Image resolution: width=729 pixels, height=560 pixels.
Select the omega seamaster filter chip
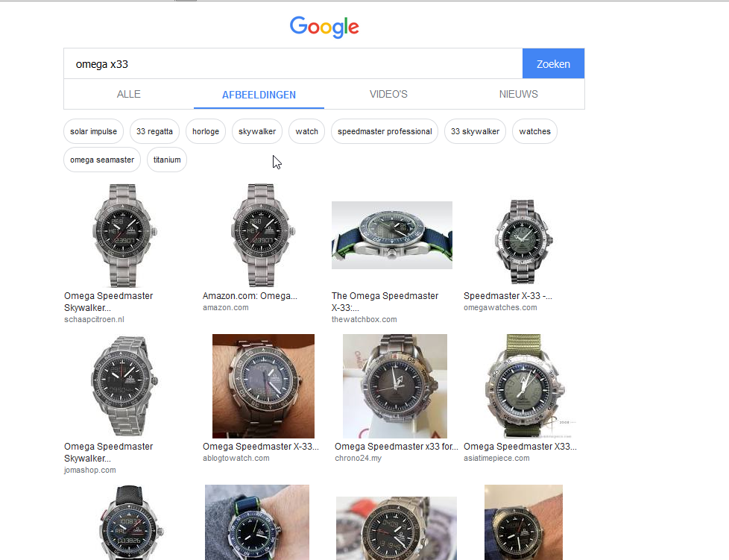[x=102, y=160]
